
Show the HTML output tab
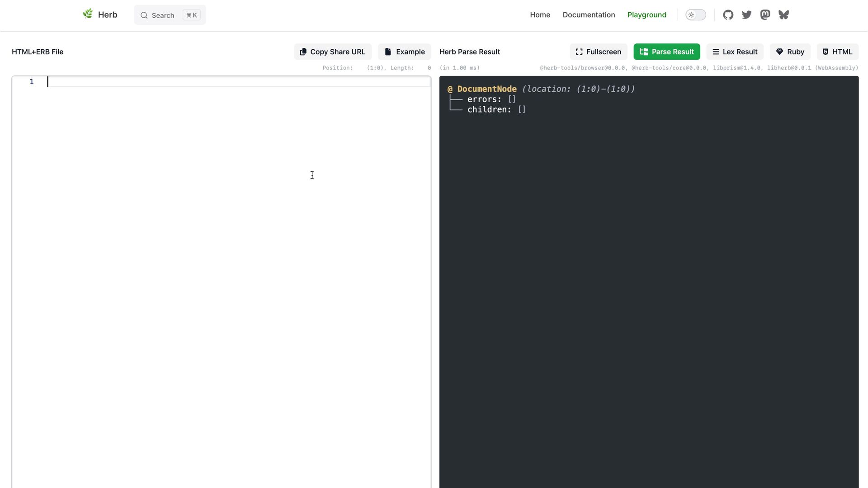tap(837, 52)
